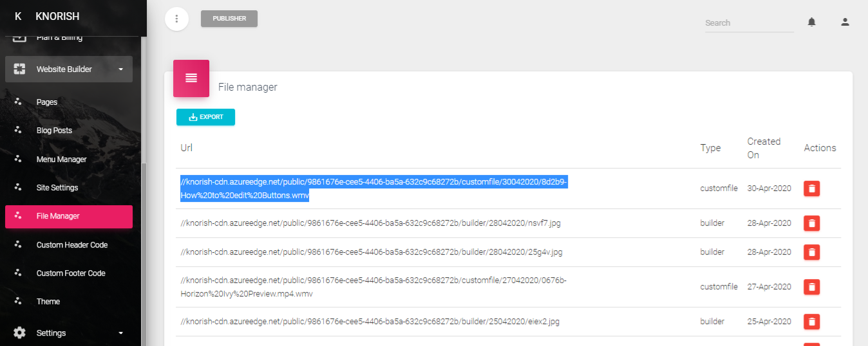Click the 27-Apr-2020 date cell
This screenshot has height=346, width=868.
[769, 287]
